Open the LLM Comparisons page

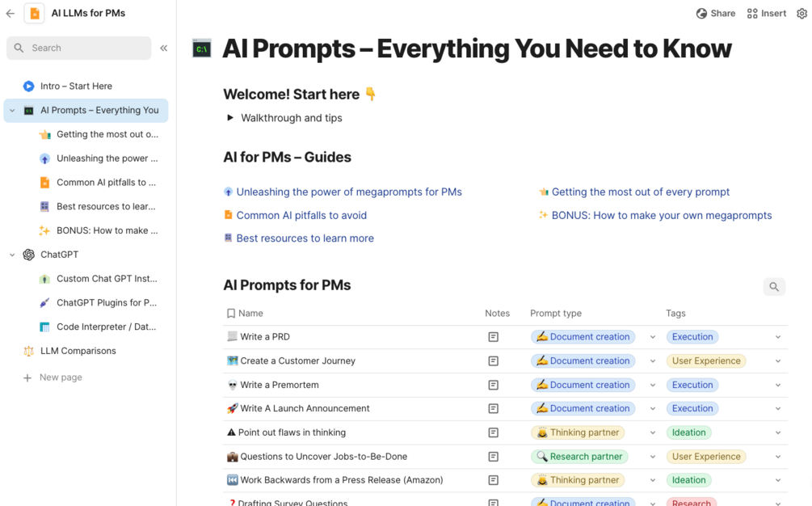click(78, 351)
